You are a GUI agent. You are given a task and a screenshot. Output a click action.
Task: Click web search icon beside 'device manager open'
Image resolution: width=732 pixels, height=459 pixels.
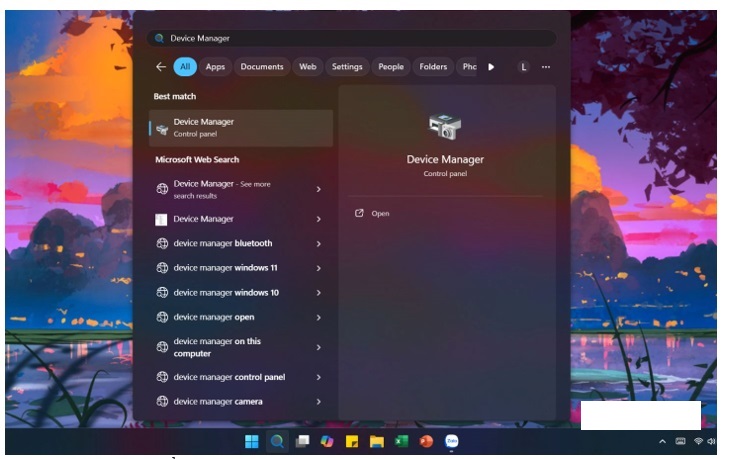(x=162, y=318)
